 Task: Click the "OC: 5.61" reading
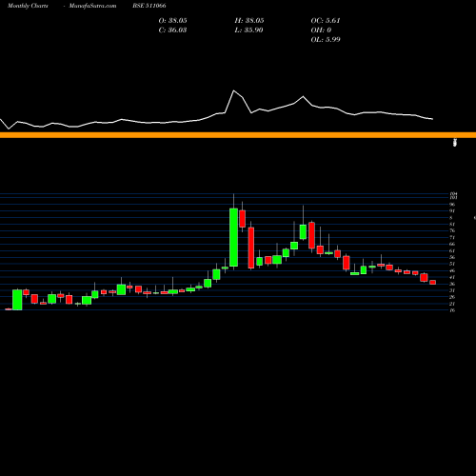(326, 21)
